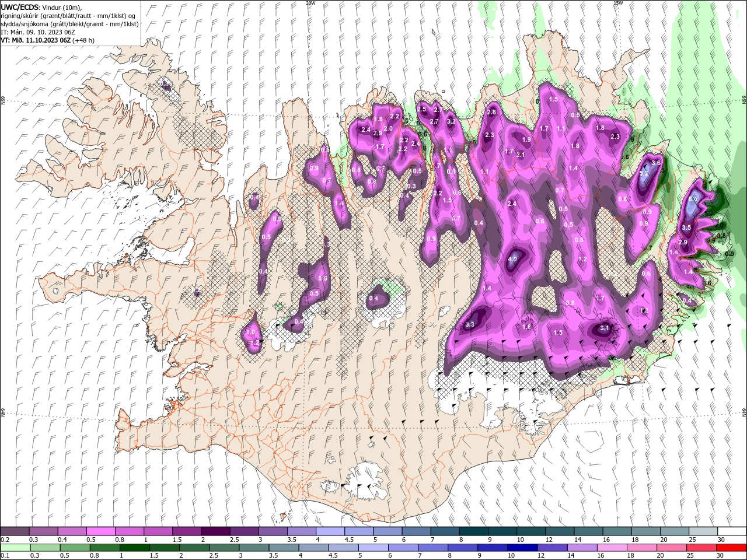This screenshot has height=560, width=747.
Task: Click the UWC/ECDS title text
Action: click(x=20, y=7)
